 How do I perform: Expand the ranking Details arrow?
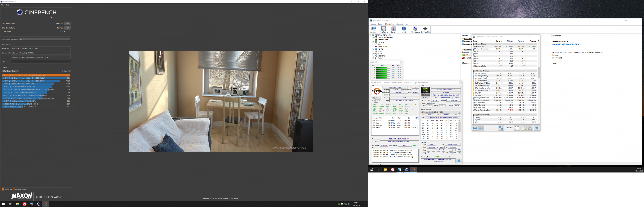click(x=69, y=71)
